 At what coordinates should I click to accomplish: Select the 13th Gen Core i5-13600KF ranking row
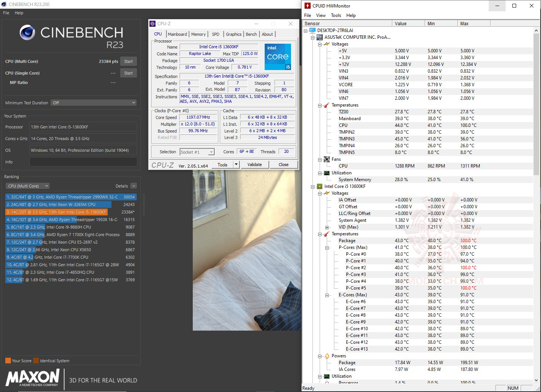click(x=71, y=212)
